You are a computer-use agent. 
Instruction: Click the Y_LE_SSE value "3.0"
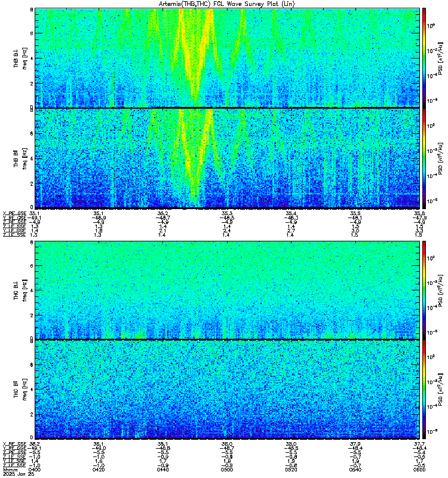[x=355, y=231]
